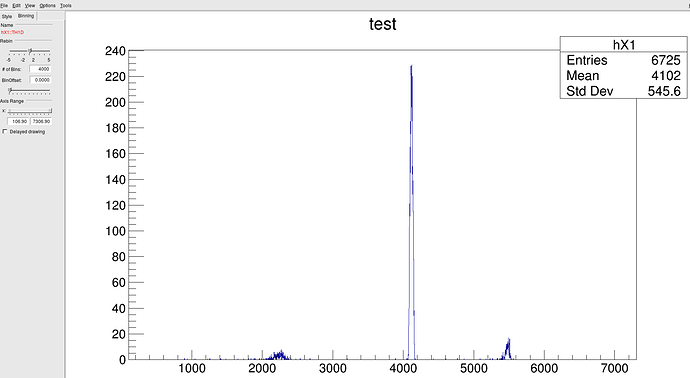Click the Entries row in stats box
The height and width of the screenshot is (378, 690).
(x=624, y=60)
